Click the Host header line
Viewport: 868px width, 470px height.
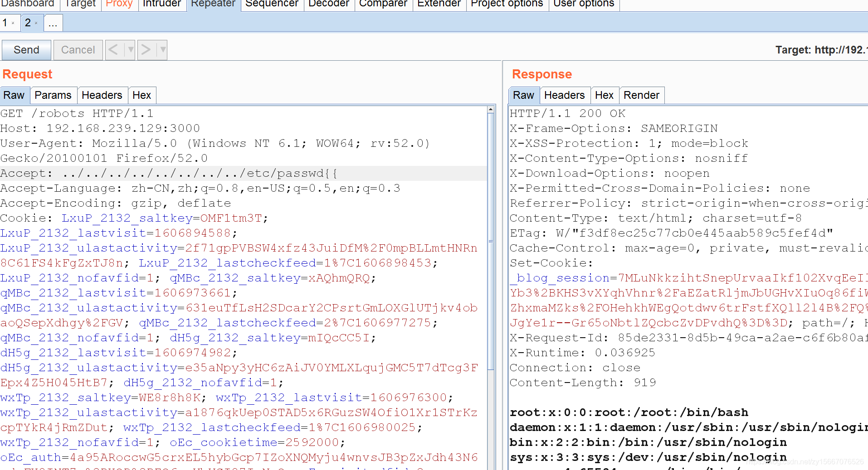(100, 128)
